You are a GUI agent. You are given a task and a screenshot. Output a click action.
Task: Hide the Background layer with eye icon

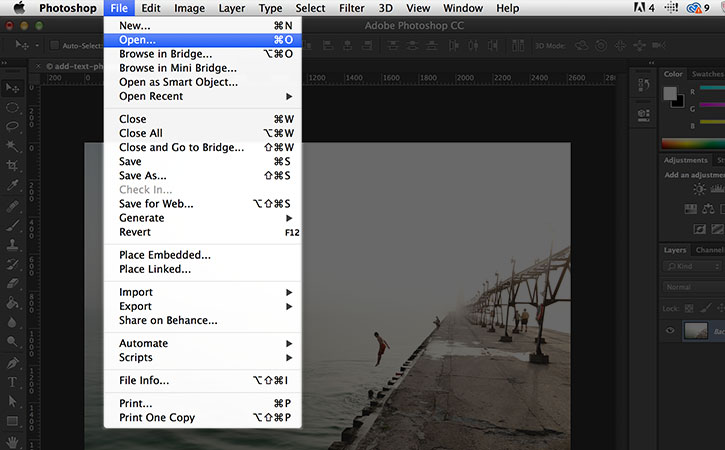671,331
